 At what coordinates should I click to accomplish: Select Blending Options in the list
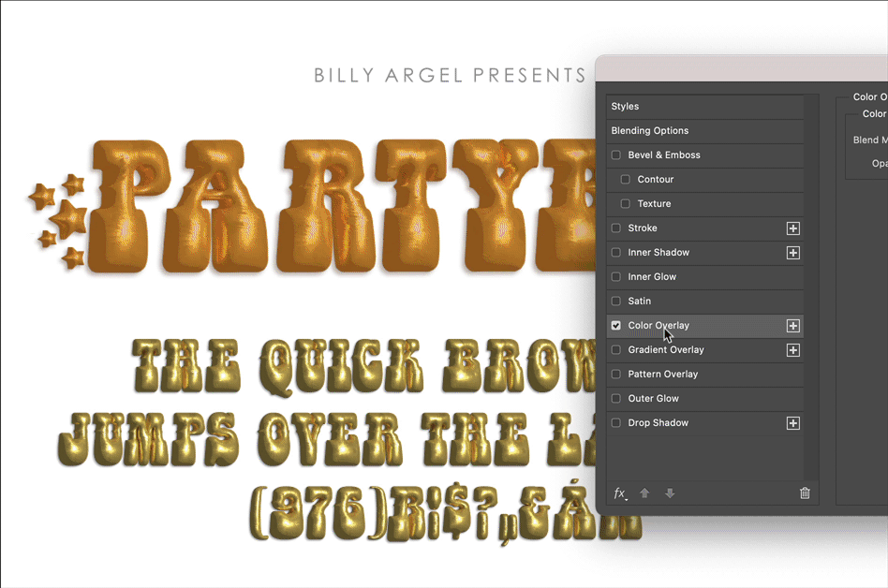click(650, 131)
